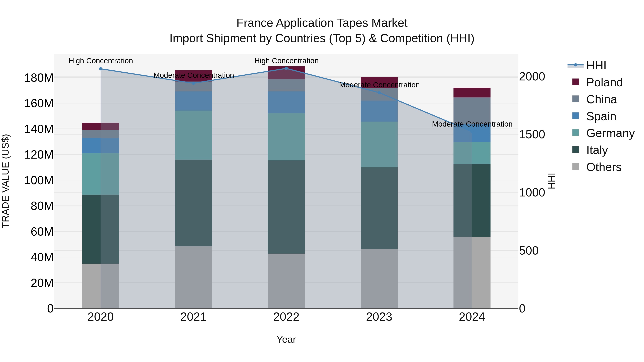Screen dimensions: 644x362
Task: Toggle Poland series in the legend
Action: click(x=597, y=82)
